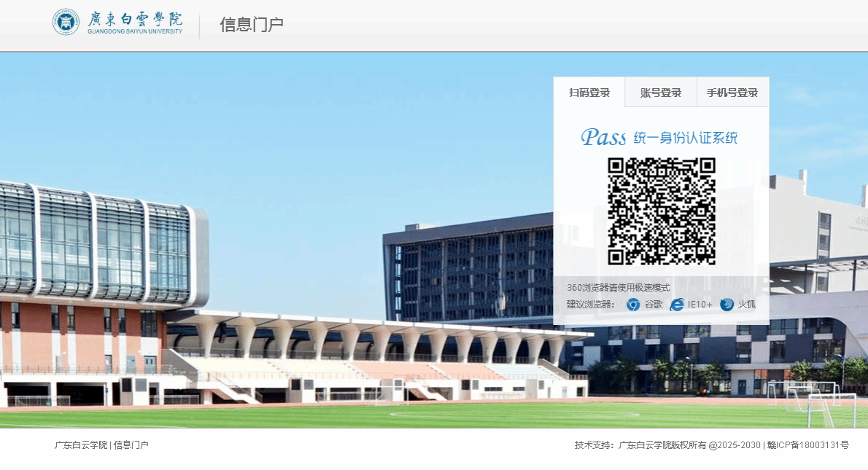The image size is (868, 470).
Task: Click the 信息门户 header title
Action: (252, 25)
